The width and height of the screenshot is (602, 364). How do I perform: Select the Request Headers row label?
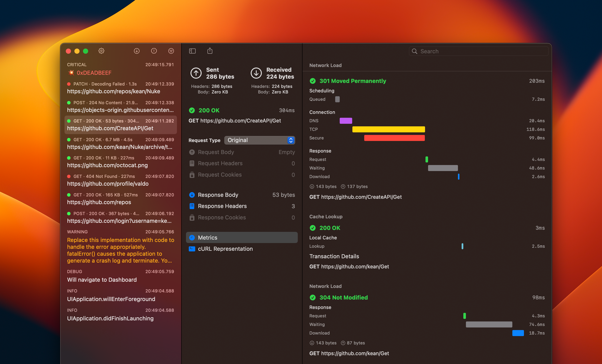coord(220,163)
